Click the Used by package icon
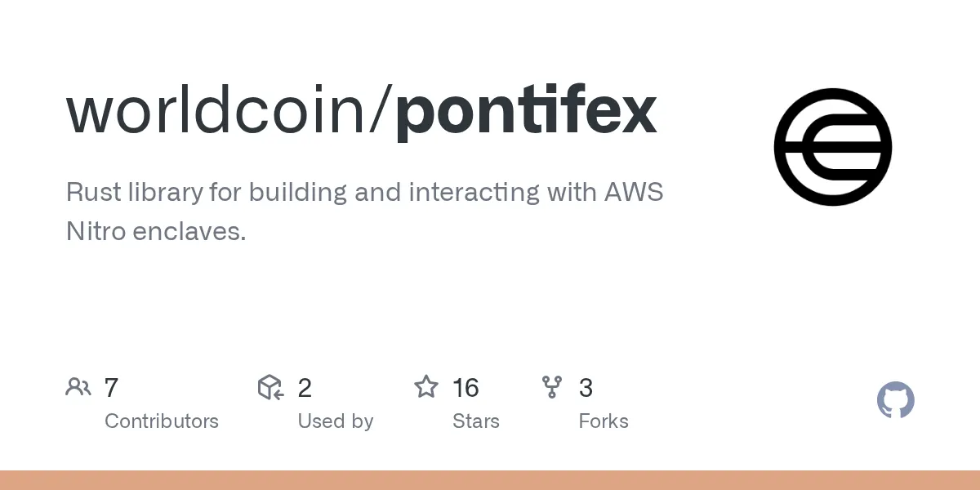Screen dimensions: 980x490 [x=270, y=387]
